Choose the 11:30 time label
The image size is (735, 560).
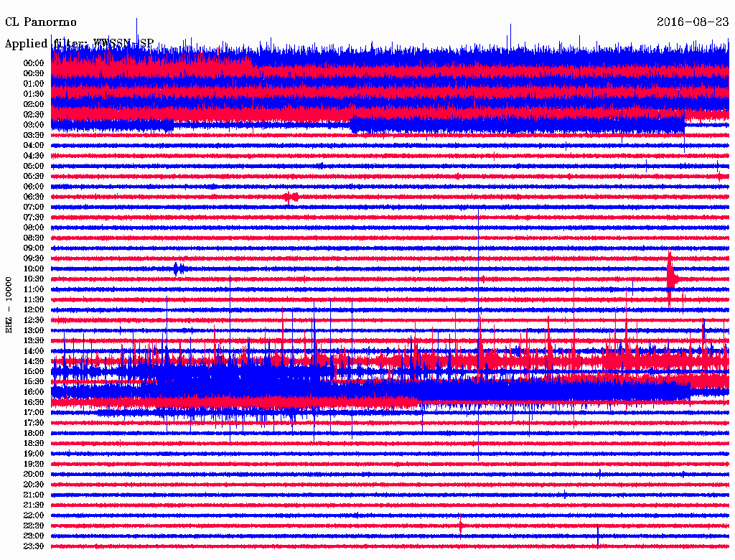(33, 299)
